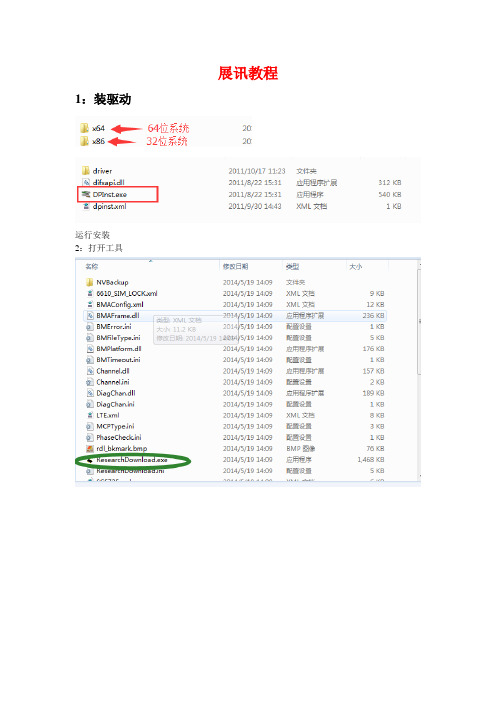496x702 pixels.
Task: Sort by the 类型 column header
Action: tap(292, 266)
